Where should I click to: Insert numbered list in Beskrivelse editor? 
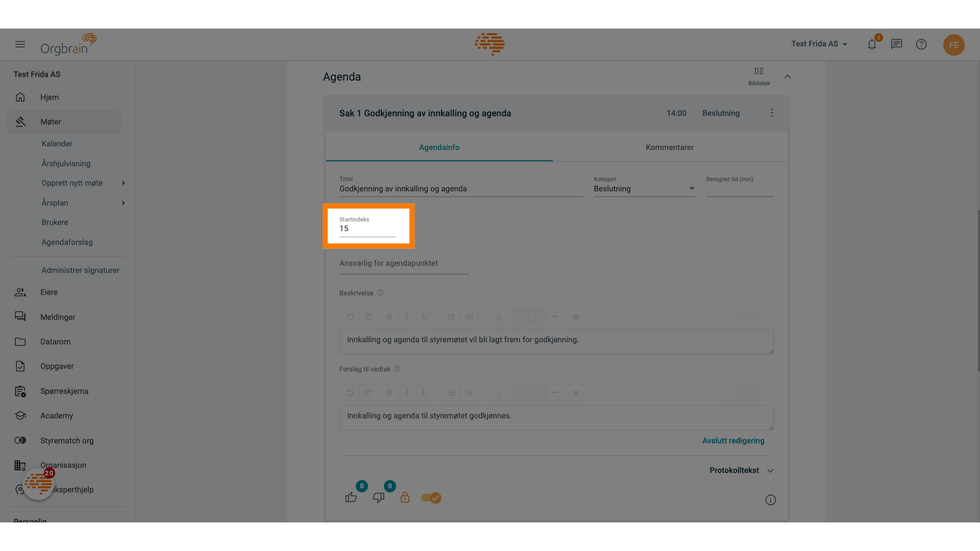[x=469, y=317]
